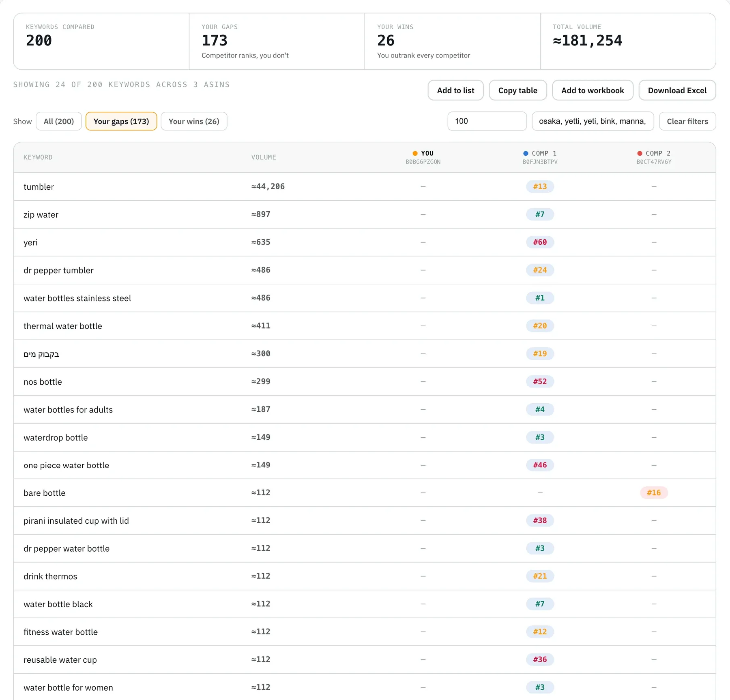Image resolution: width=730 pixels, height=700 pixels.
Task: Click water bottle for women keyword
Action: pos(68,688)
